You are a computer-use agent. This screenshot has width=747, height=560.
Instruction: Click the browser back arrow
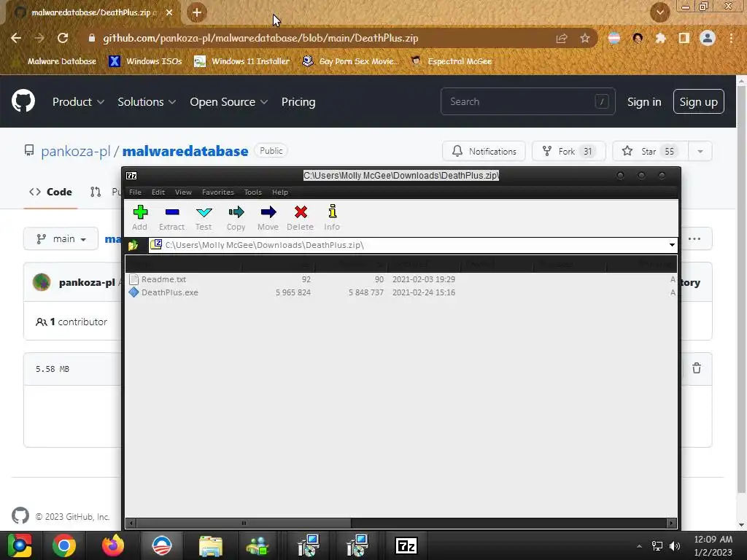coord(16,38)
